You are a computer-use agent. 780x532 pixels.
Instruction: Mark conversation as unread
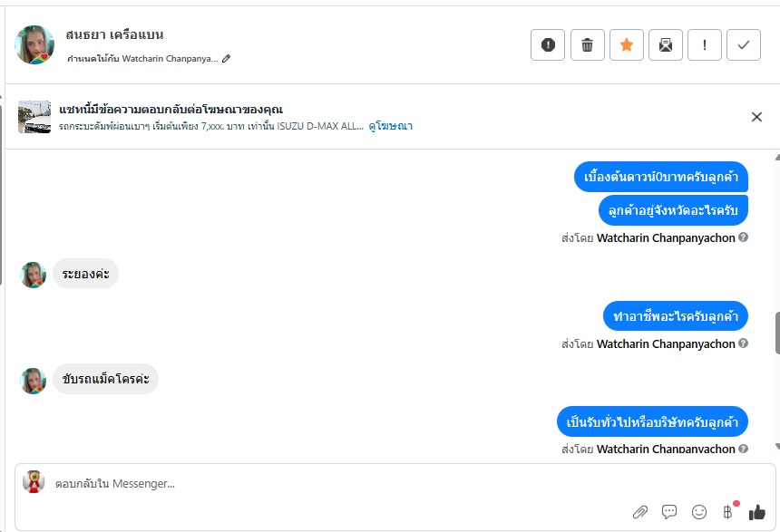[x=665, y=44]
